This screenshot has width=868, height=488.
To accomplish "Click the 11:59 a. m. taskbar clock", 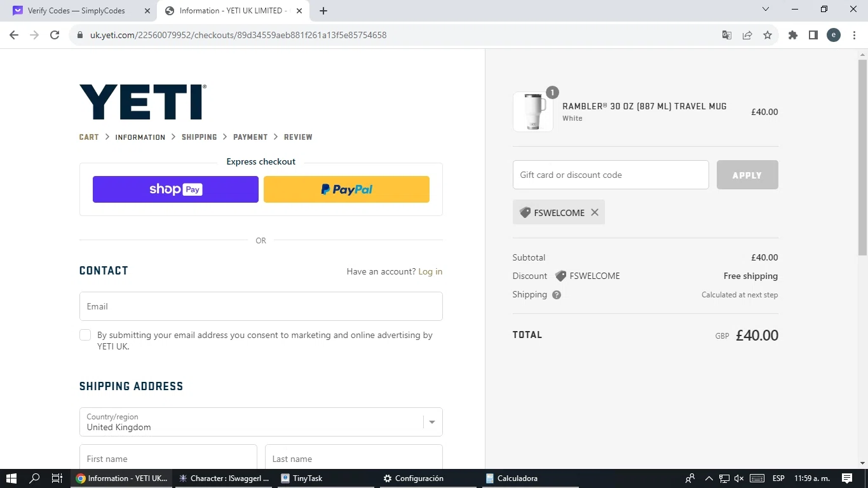I will (x=812, y=478).
